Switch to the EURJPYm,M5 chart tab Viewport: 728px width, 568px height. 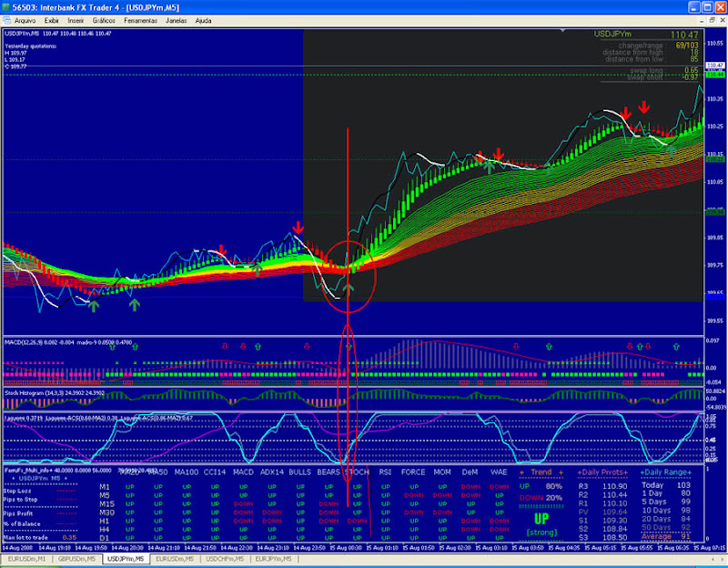point(274,559)
